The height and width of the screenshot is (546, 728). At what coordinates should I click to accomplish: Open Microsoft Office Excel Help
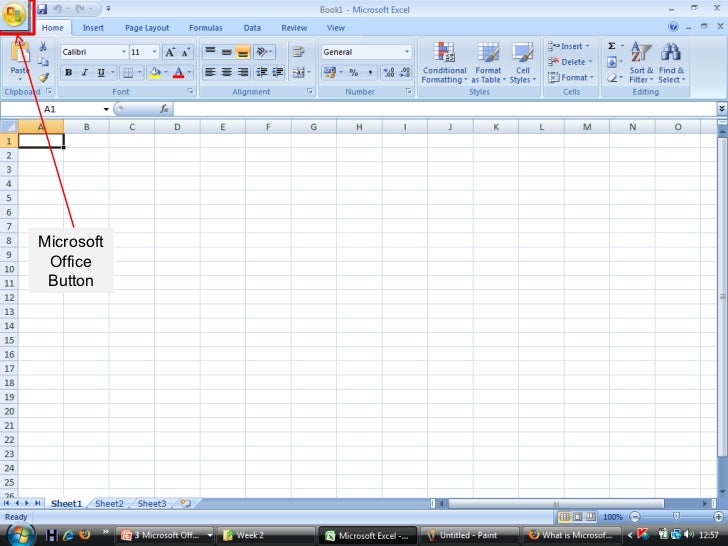673,27
